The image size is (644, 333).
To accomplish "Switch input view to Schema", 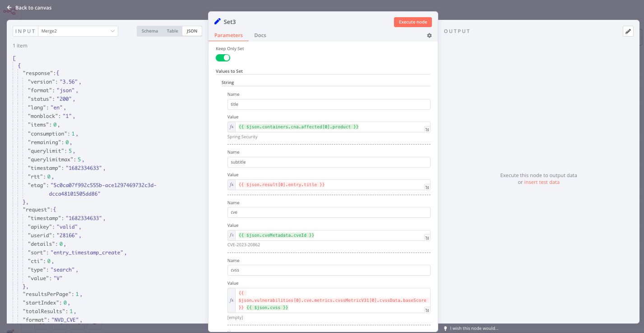I will pos(150,31).
